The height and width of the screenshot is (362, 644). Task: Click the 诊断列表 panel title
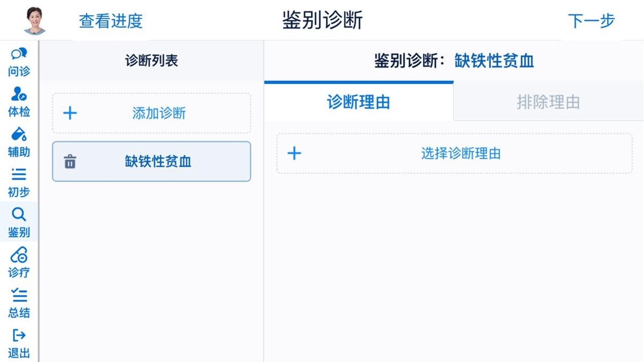click(151, 60)
